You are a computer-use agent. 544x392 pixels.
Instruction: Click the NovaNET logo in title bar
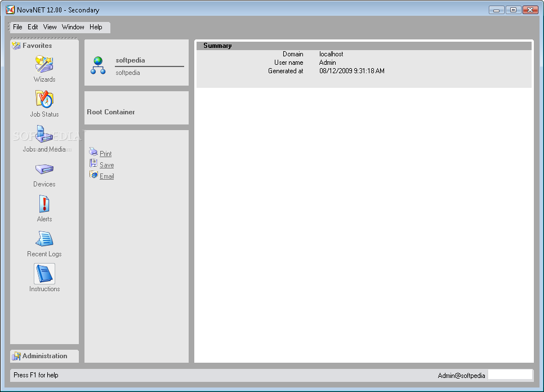[x=10, y=10]
